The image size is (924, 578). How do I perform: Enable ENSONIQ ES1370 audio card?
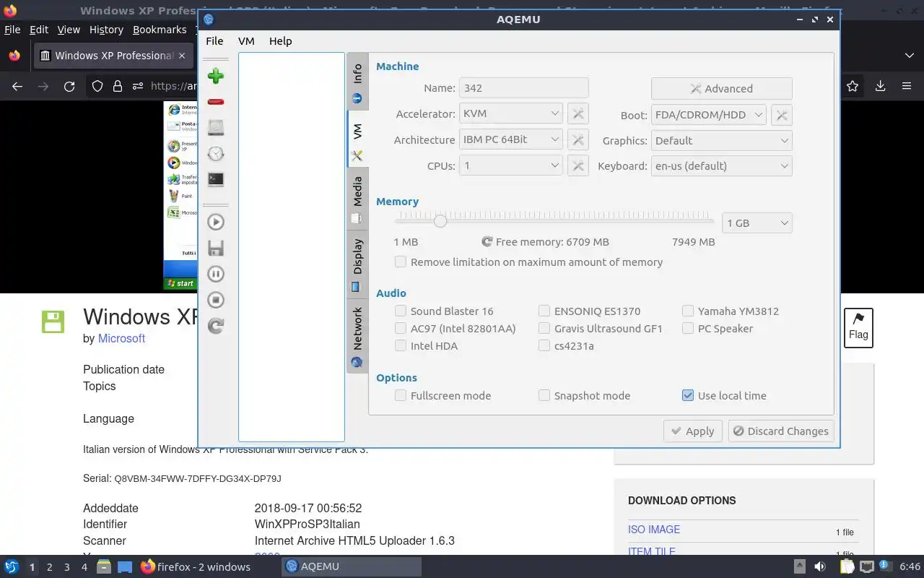[x=544, y=311]
